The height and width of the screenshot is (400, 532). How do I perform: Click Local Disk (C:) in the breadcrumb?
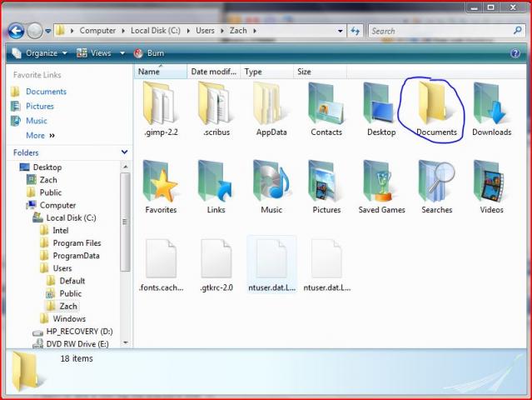point(156,31)
